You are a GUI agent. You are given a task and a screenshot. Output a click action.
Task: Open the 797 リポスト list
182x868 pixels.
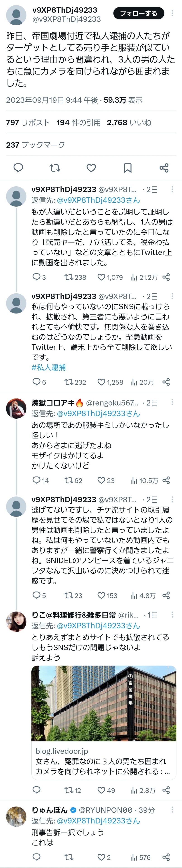pos(28,123)
